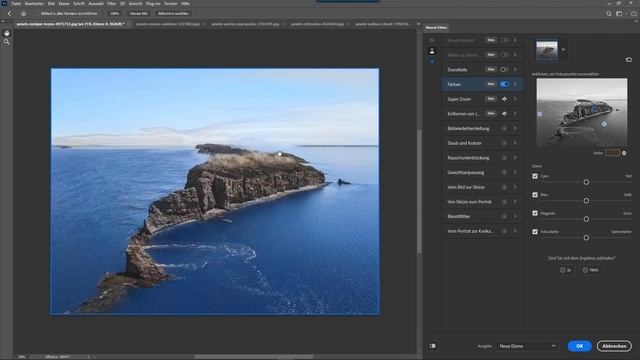This screenshot has height=360, width=640.
Task: Click info icon of Gesichtsanpassung filter
Action: point(504,172)
